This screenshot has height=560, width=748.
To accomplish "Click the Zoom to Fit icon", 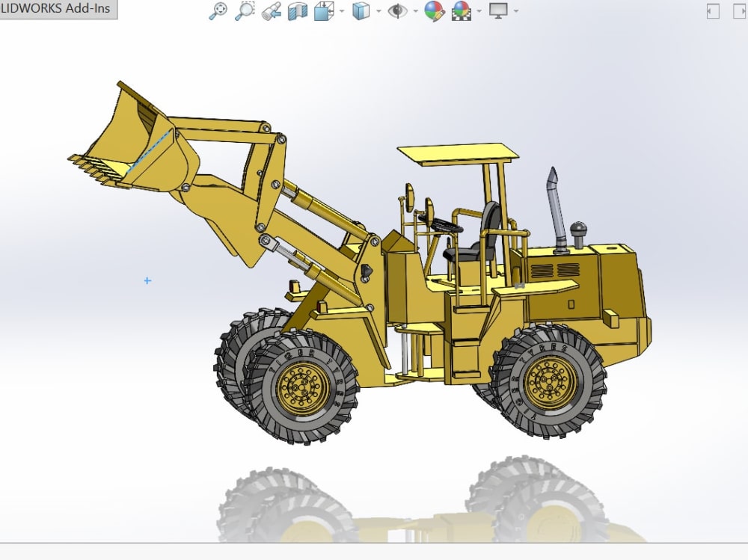I will tap(218, 11).
